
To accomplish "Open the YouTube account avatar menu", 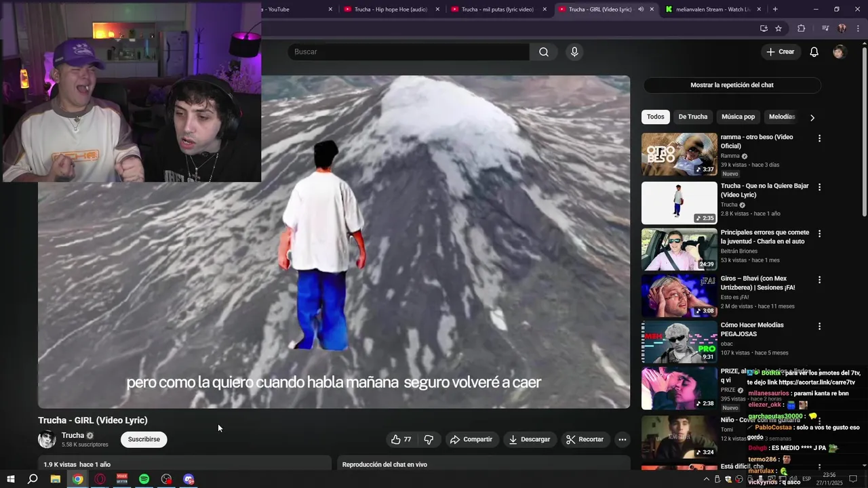I will 839,52.
